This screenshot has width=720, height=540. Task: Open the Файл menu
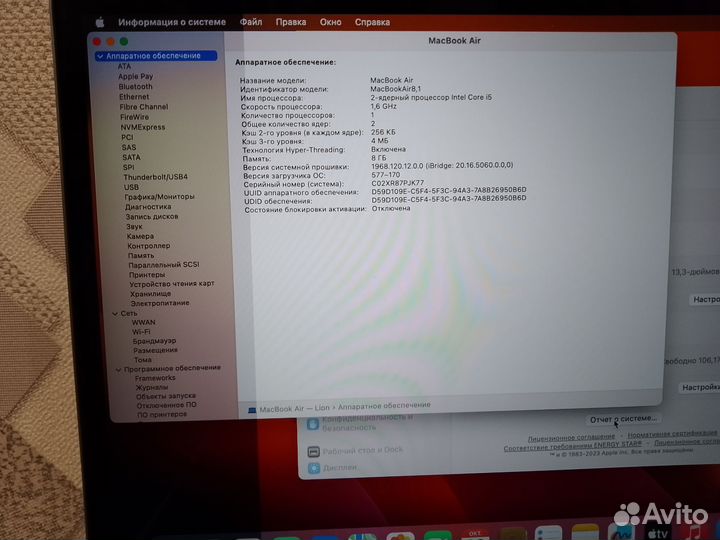(x=251, y=22)
